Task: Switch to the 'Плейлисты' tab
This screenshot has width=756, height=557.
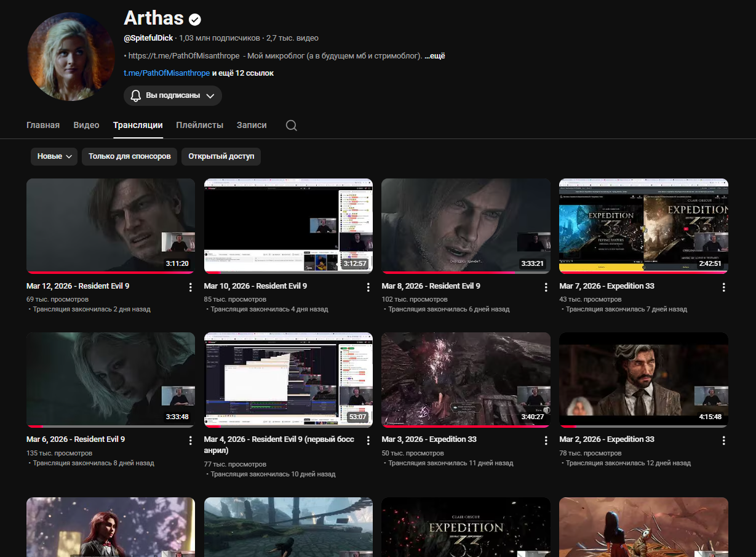Action: 200,125
